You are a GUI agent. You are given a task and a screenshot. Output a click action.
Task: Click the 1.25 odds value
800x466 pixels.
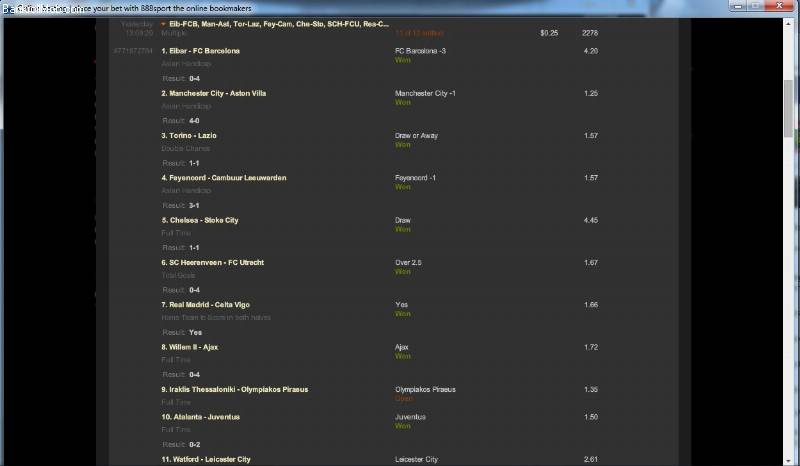[x=591, y=93]
